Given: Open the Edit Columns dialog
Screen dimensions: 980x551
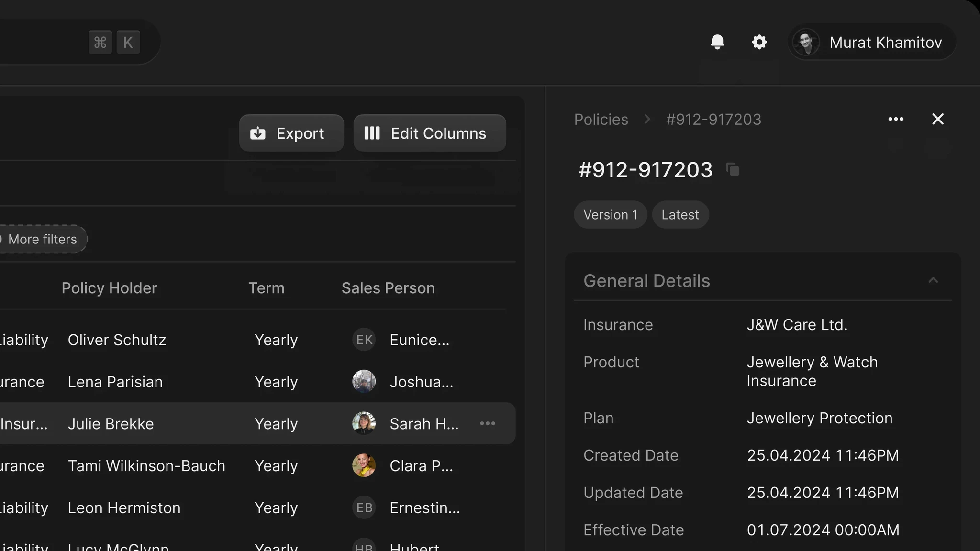Looking at the screenshot, I should 429,133.
